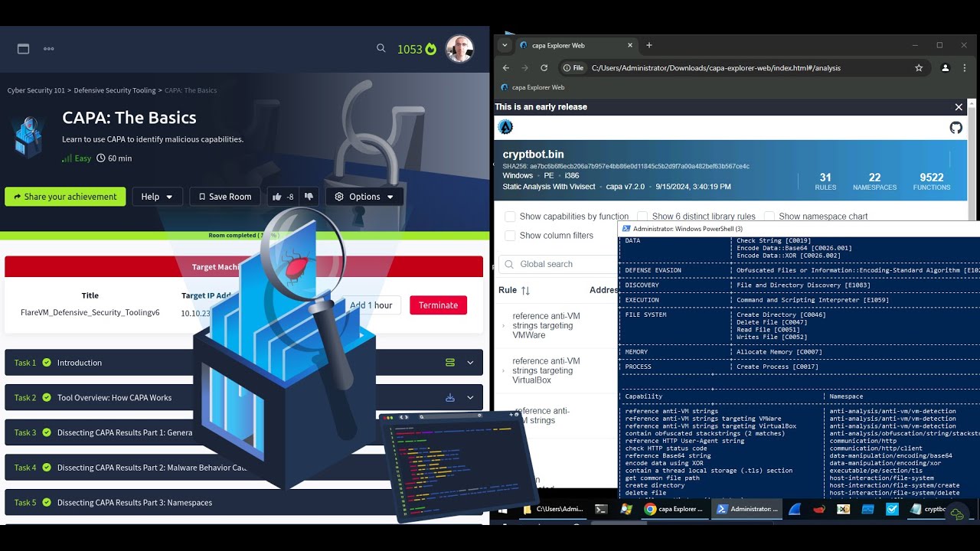Viewport: 980px width, 551px height.
Task: Switch to the capa Explorer Web tab
Action: point(576,45)
